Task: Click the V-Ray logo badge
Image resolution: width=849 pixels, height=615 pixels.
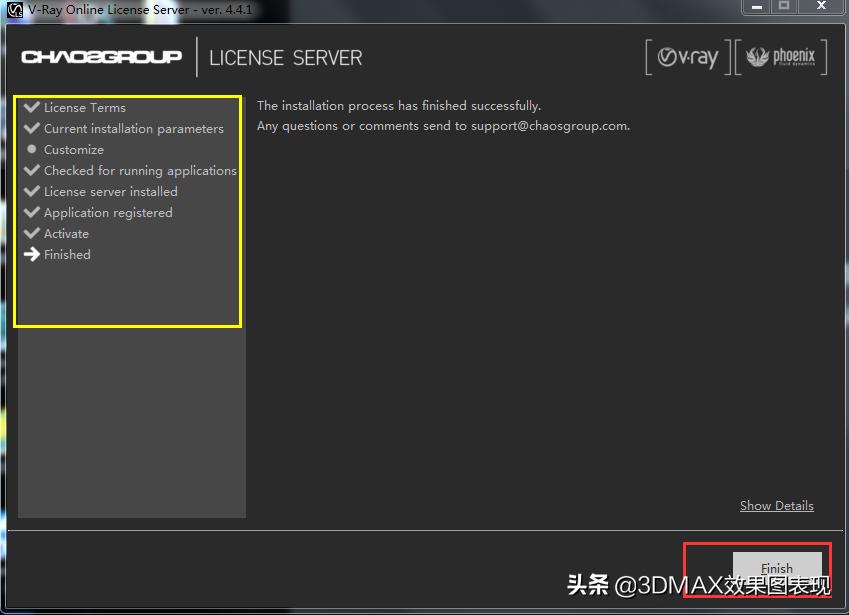Action: coord(688,57)
